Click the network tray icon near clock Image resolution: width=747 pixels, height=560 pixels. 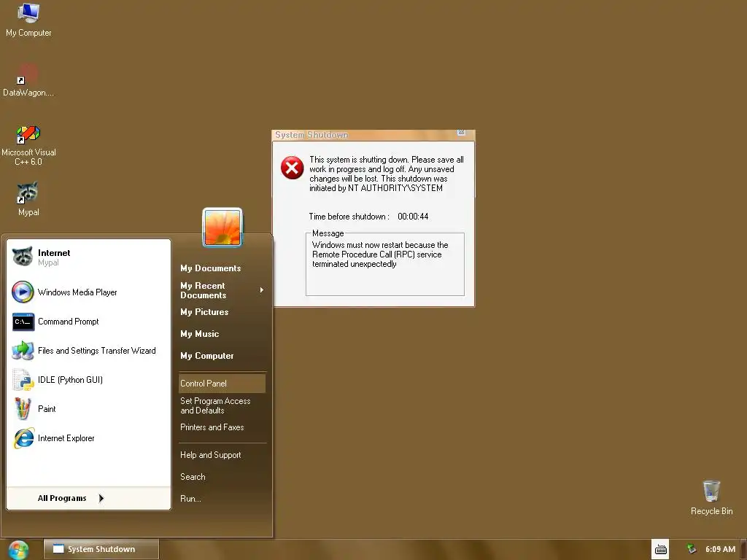coord(692,550)
